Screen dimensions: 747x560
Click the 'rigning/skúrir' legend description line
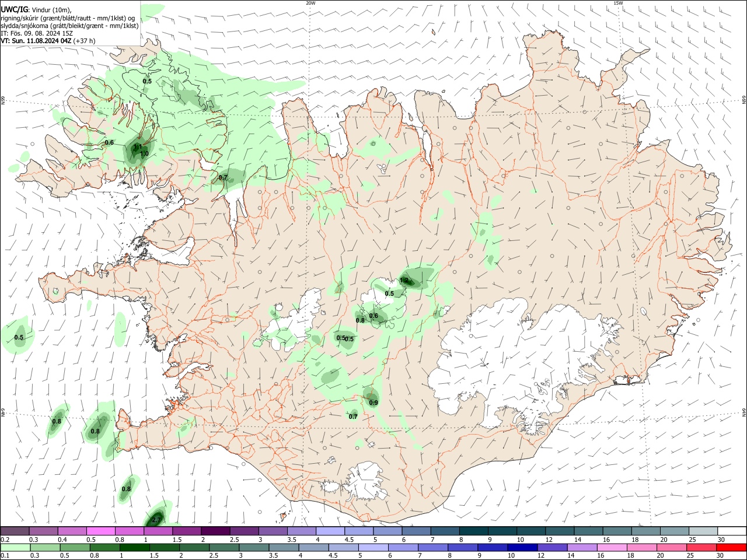click(68, 17)
